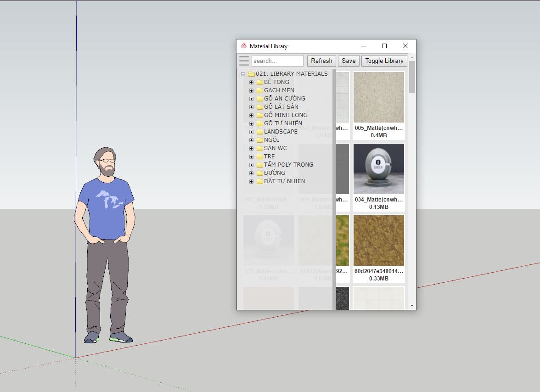Select the 034_Matte material thumbnail
Screen dimensions: 540x392
click(378, 169)
